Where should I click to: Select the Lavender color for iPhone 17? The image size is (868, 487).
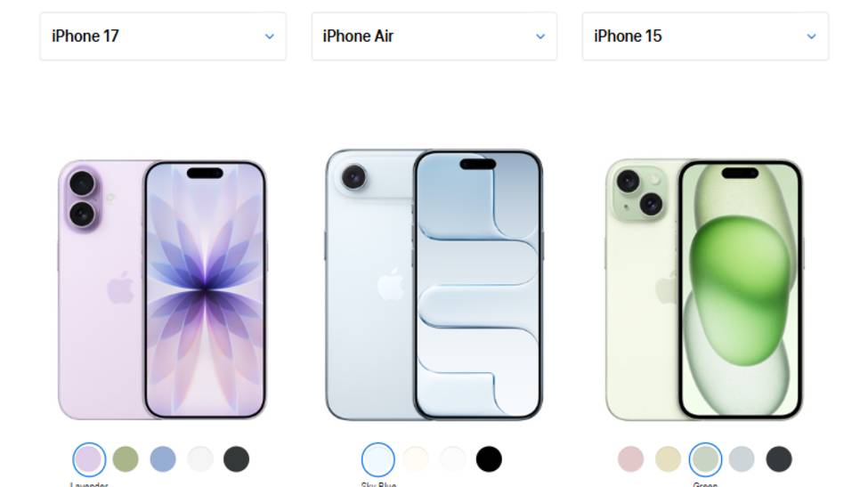tap(89, 459)
